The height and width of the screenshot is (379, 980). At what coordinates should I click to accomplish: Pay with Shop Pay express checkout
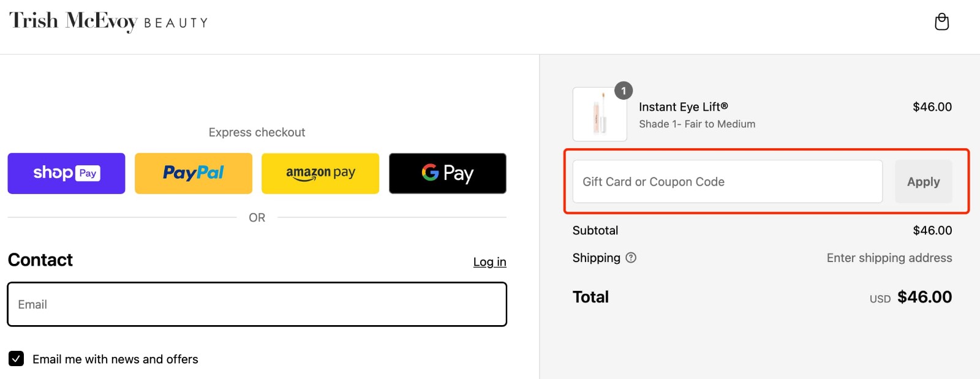coord(66,173)
